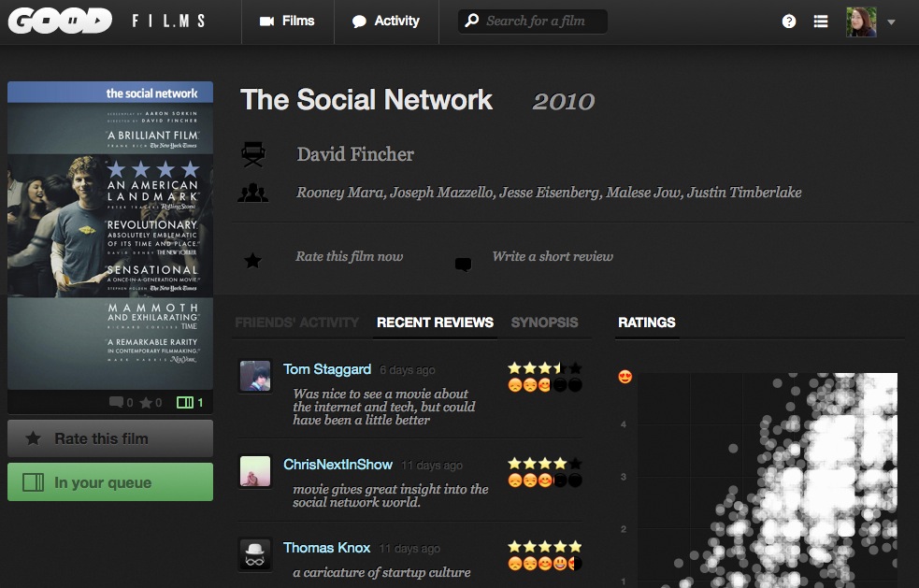Click ChrisNextInShow's avatar
This screenshot has height=588, width=919.
point(255,471)
